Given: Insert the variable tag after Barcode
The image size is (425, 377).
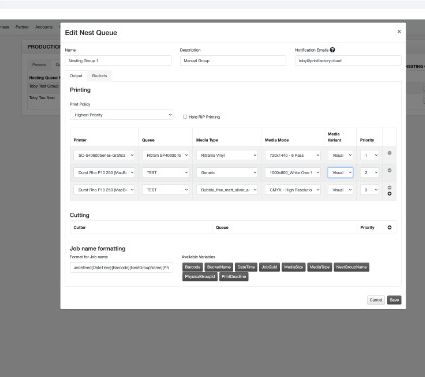Looking at the screenshot, I should (x=219, y=267).
